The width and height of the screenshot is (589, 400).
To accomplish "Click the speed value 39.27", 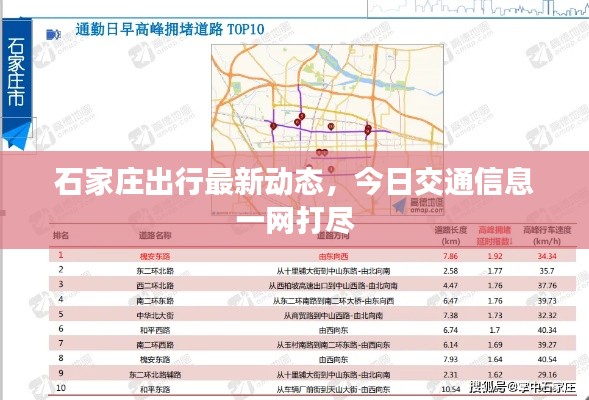I will point(547,344).
